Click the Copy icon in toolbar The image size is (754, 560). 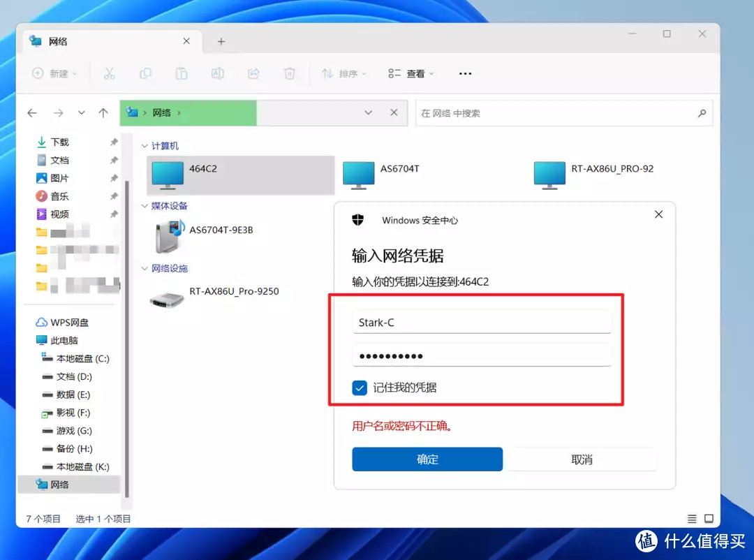[x=145, y=73]
